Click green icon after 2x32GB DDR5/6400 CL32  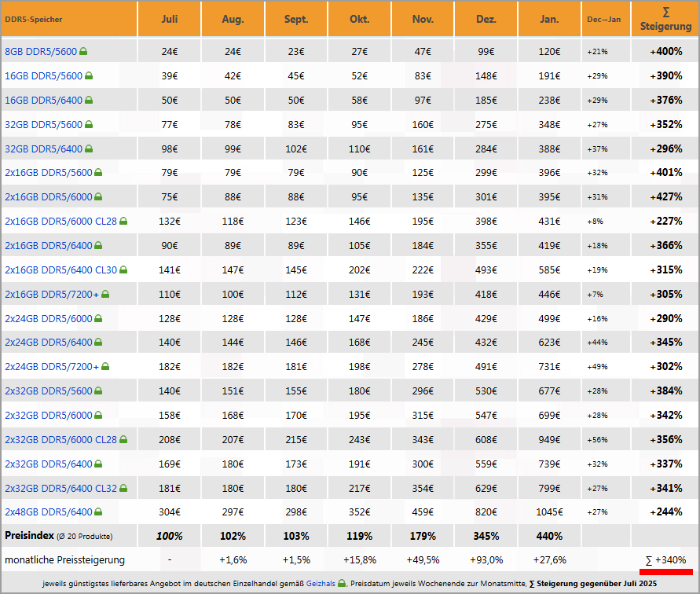tap(123, 488)
